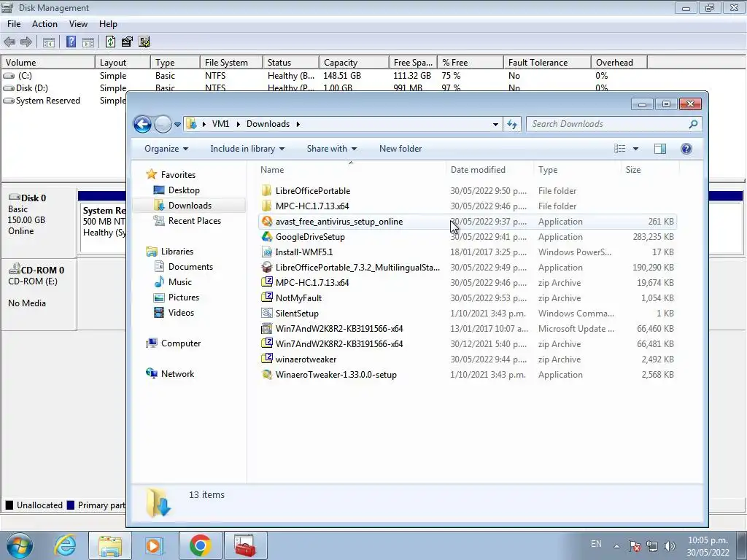Click the refresh button beside address bar
This screenshot has height=560, width=747.
coord(512,124)
